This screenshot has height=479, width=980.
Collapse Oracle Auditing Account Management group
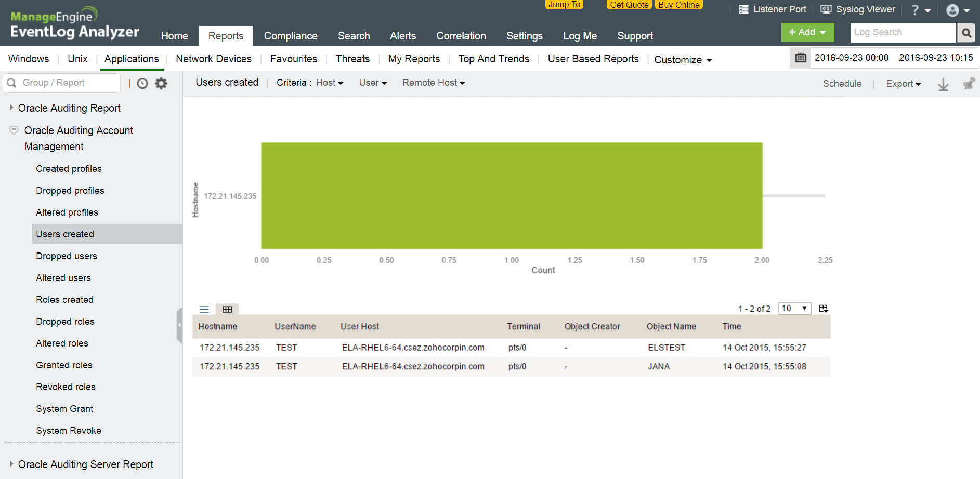click(14, 130)
